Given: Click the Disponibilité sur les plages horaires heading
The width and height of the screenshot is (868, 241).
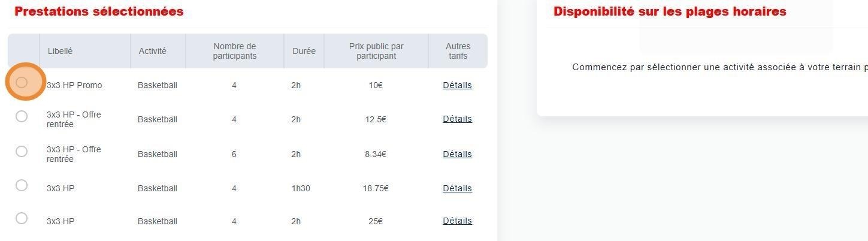Looking at the screenshot, I should (x=669, y=11).
